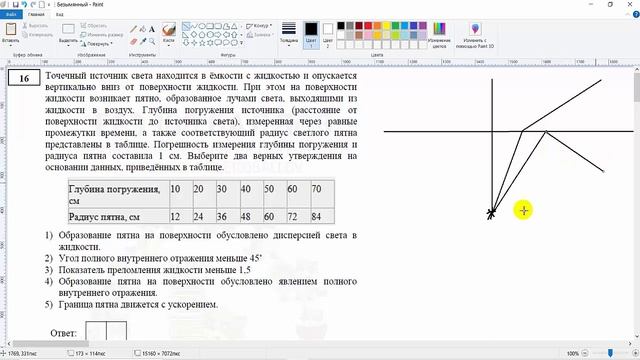
Task: Click the zoom out minus button
Action: [585, 353]
